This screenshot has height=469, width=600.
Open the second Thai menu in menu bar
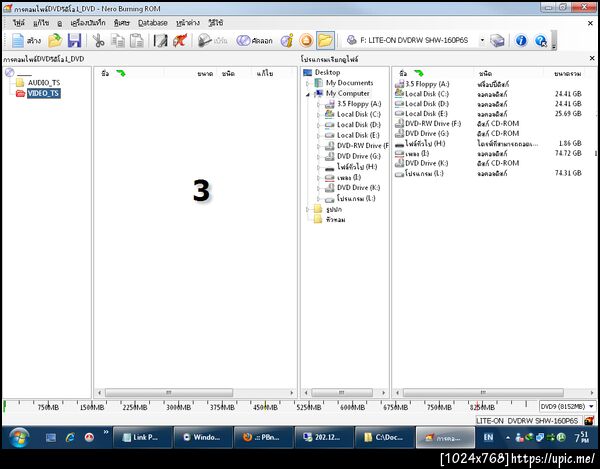coord(41,23)
